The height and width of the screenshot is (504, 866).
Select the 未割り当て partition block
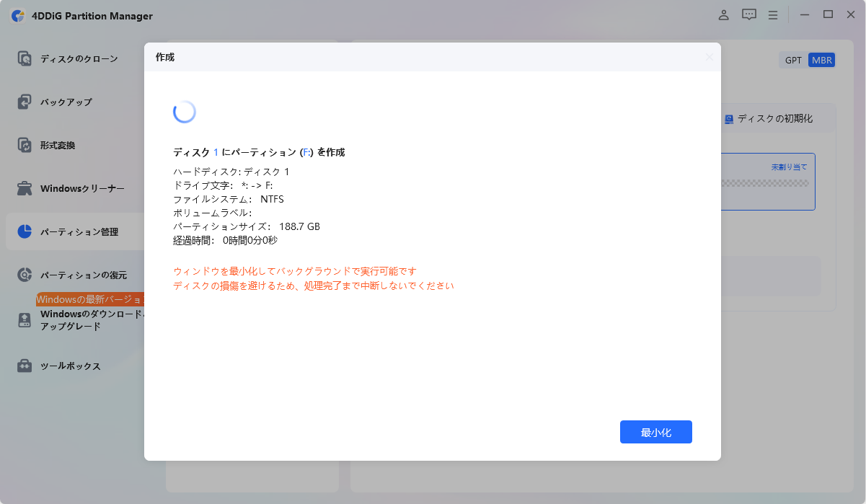767,181
